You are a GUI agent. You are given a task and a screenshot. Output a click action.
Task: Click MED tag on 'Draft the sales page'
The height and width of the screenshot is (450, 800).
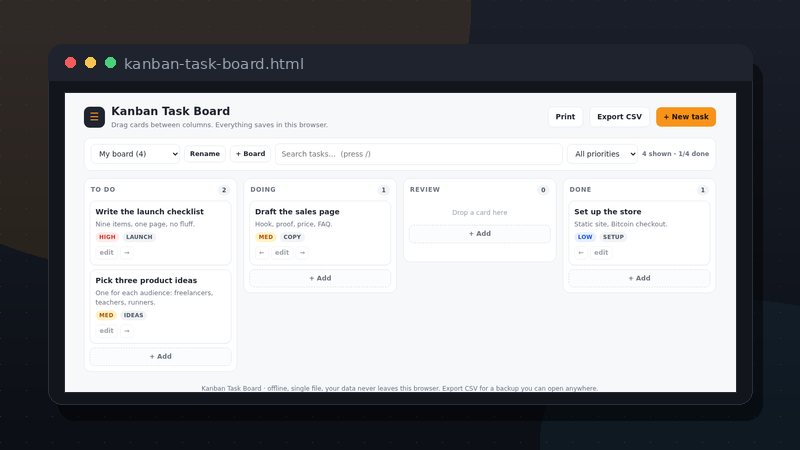266,237
